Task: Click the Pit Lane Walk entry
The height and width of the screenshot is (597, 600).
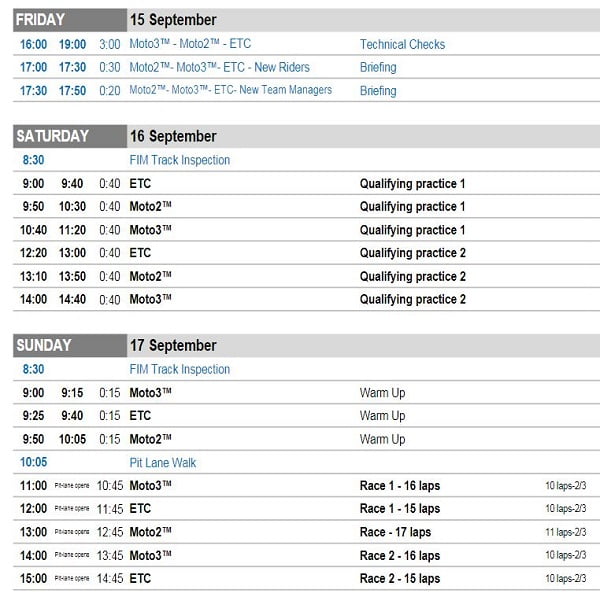Action: (x=162, y=462)
